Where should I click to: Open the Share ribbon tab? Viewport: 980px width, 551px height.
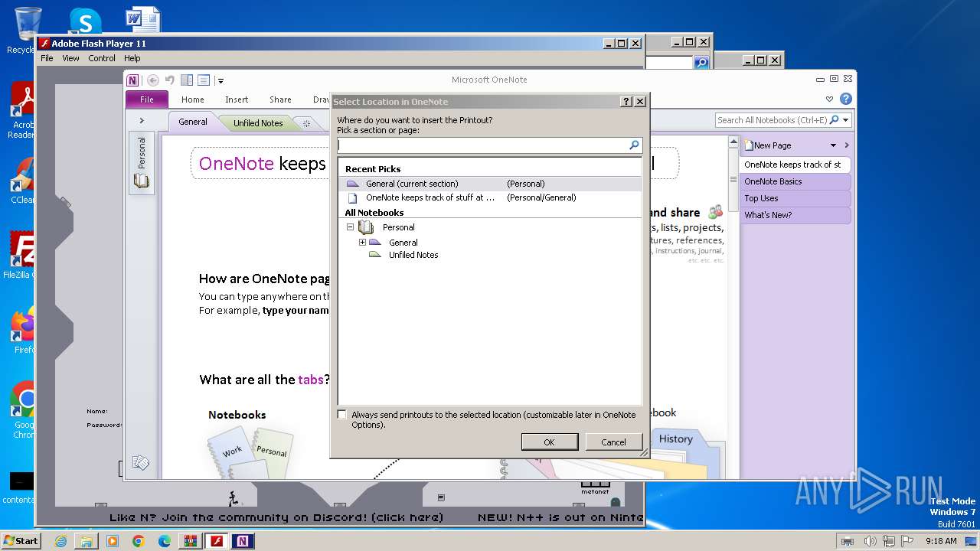click(x=280, y=99)
